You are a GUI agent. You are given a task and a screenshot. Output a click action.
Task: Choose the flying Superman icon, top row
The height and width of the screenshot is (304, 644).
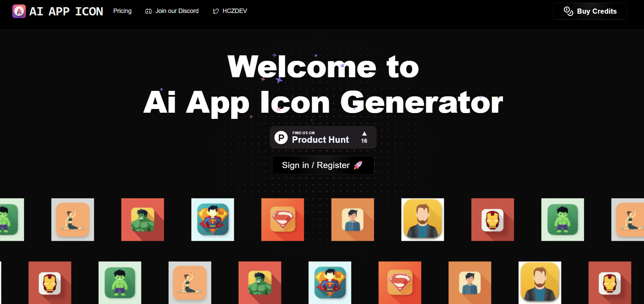(213, 220)
